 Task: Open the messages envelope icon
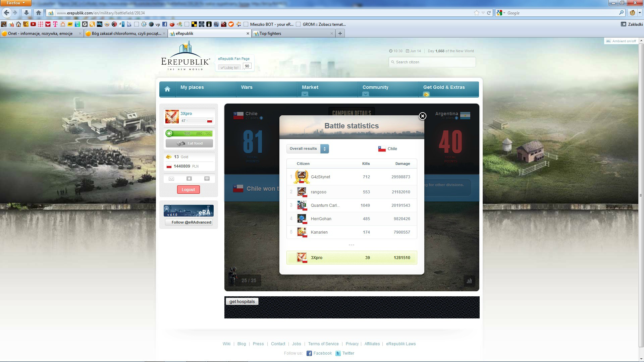point(171,179)
